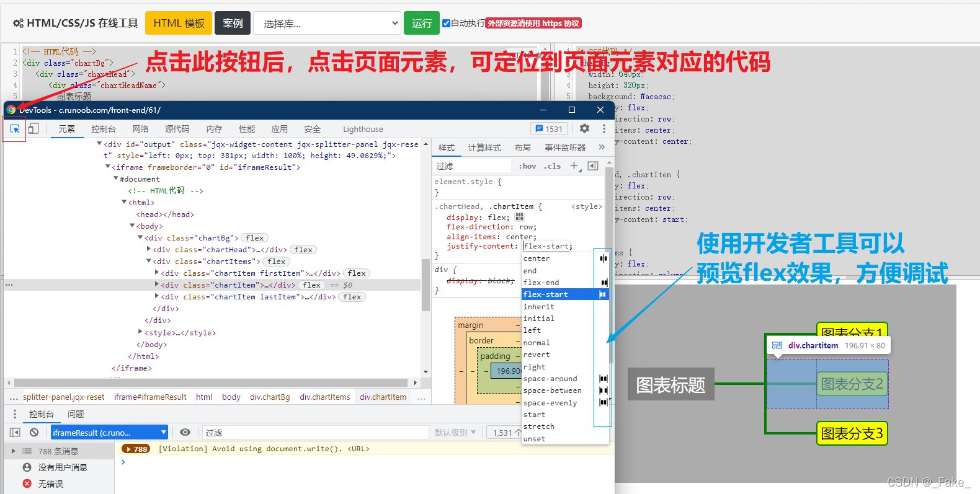
Task: Show console sidebar toggle icon
Action: pyautogui.click(x=15, y=432)
